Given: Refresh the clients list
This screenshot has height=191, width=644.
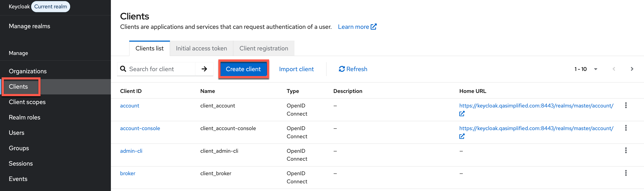Looking at the screenshot, I should pos(353,69).
